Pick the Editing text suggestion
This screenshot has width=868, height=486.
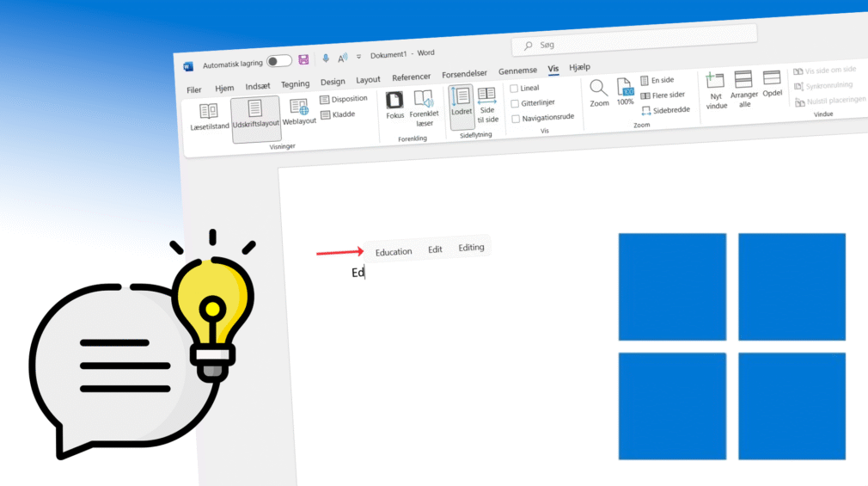click(471, 248)
